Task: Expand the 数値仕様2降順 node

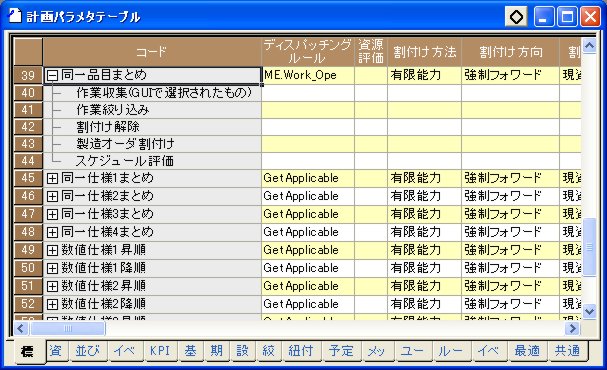Action: [x=52, y=304]
